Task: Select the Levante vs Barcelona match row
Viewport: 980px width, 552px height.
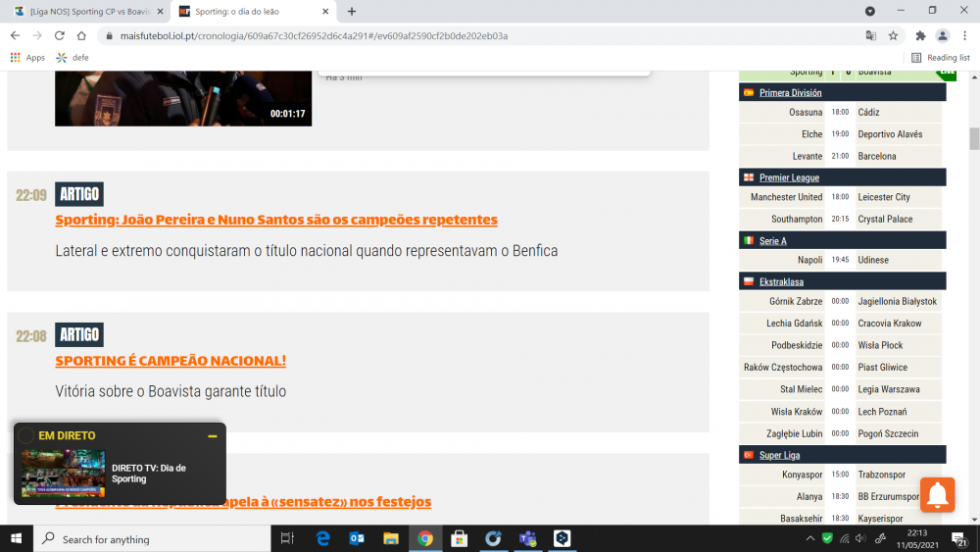Action: tap(841, 156)
